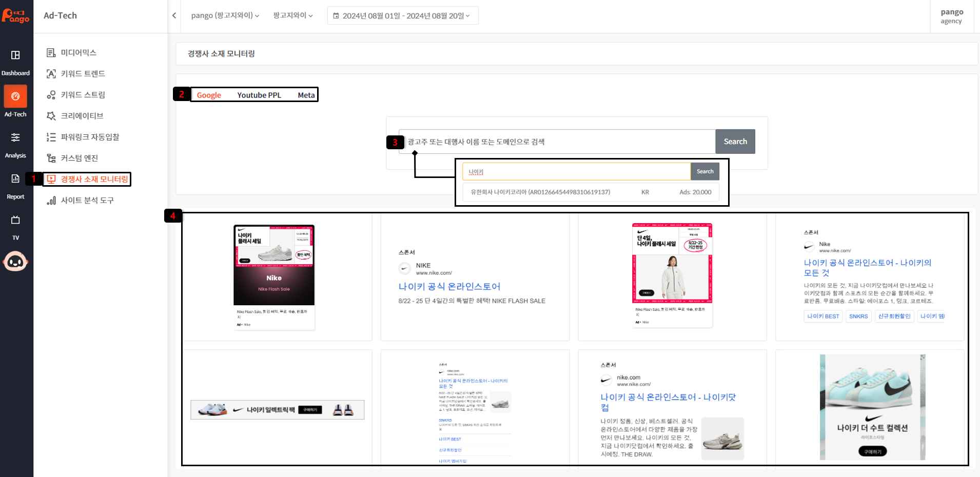Open 나이키 일렉트릭 팩 banner ad
Image resolution: width=980 pixels, height=477 pixels.
point(278,410)
